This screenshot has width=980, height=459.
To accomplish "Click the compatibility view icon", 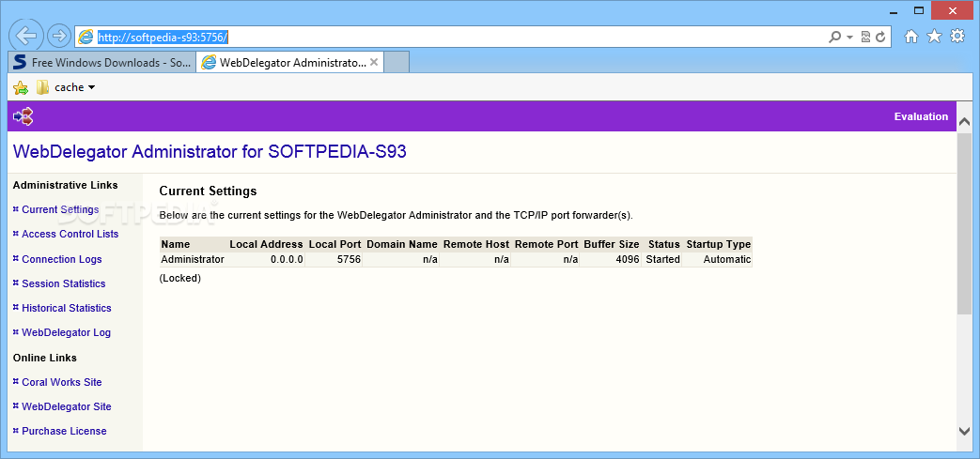I will [x=865, y=37].
